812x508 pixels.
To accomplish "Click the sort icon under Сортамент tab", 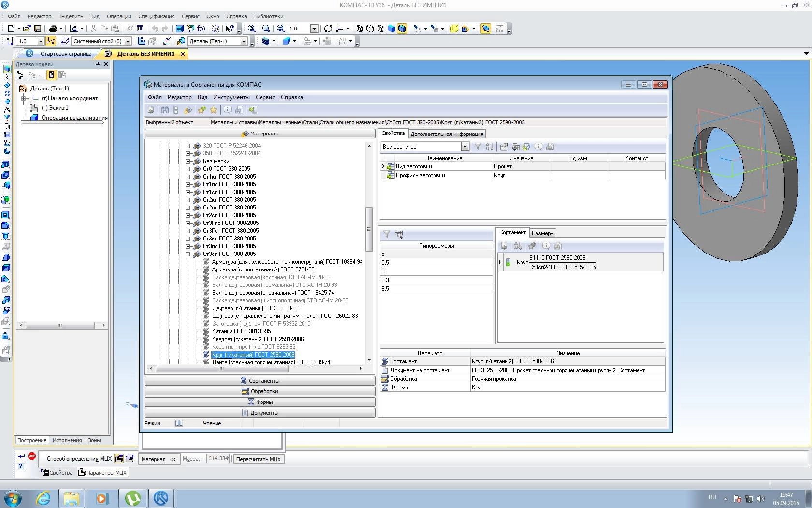I will point(518,246).
